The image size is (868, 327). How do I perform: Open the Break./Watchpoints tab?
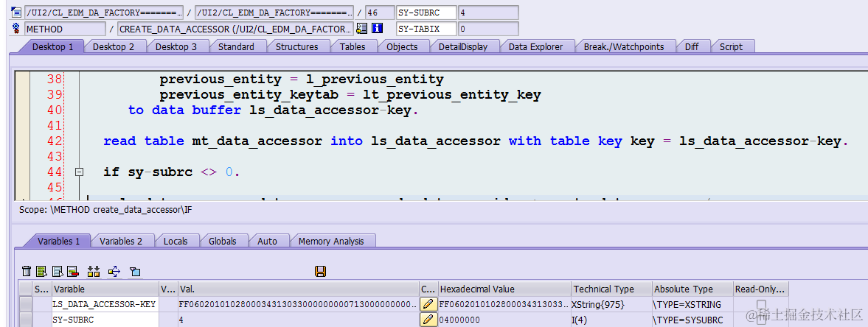pos(624,46)
